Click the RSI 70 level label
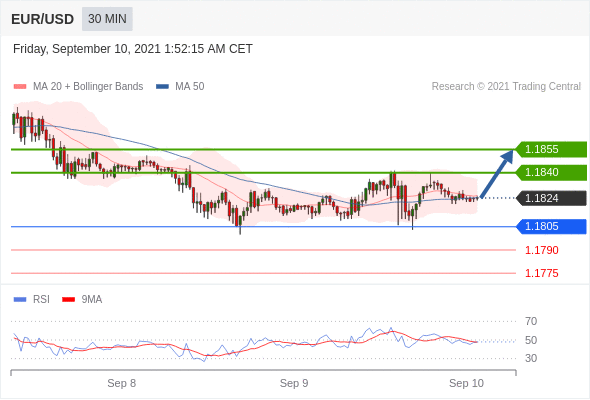Image resolution: width=590 pixels, height=400 pixels. (x=531, y=321)
